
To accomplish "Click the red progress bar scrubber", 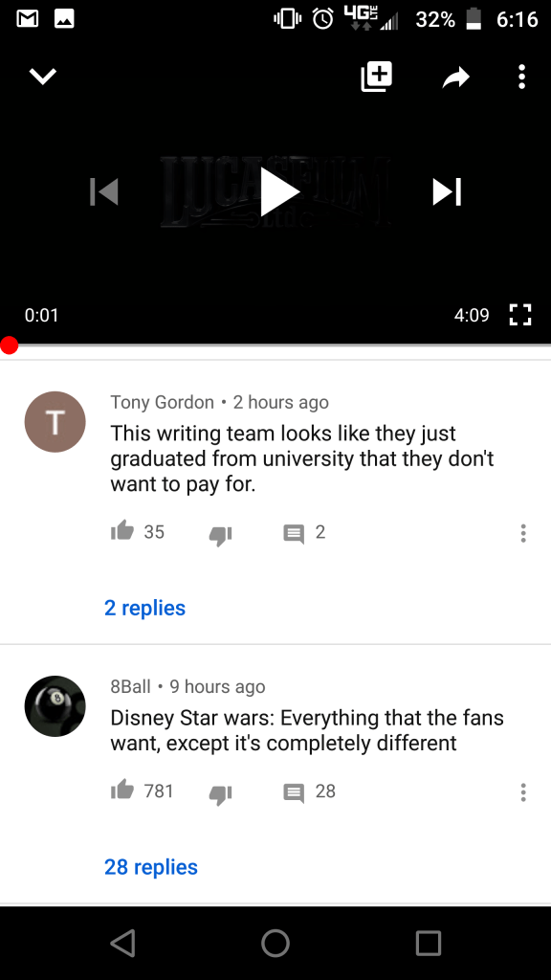I will click(9, 345).
